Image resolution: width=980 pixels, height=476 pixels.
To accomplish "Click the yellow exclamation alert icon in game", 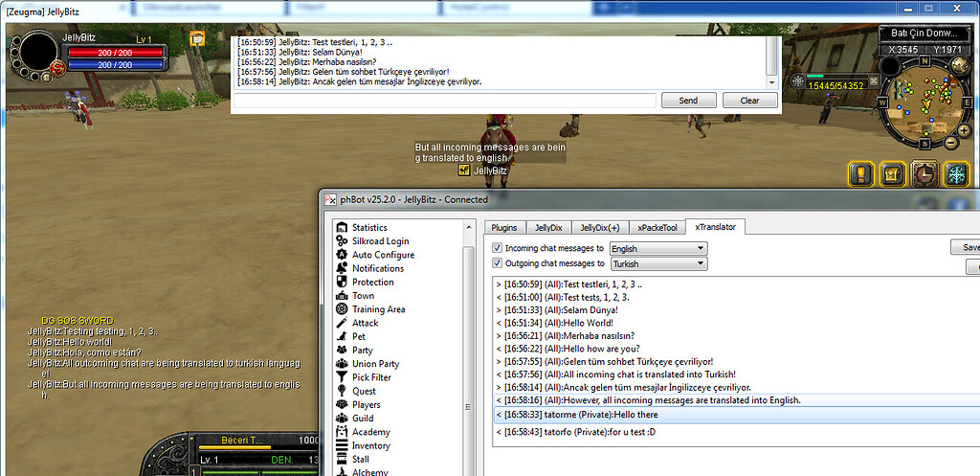I will click(860, 174).
